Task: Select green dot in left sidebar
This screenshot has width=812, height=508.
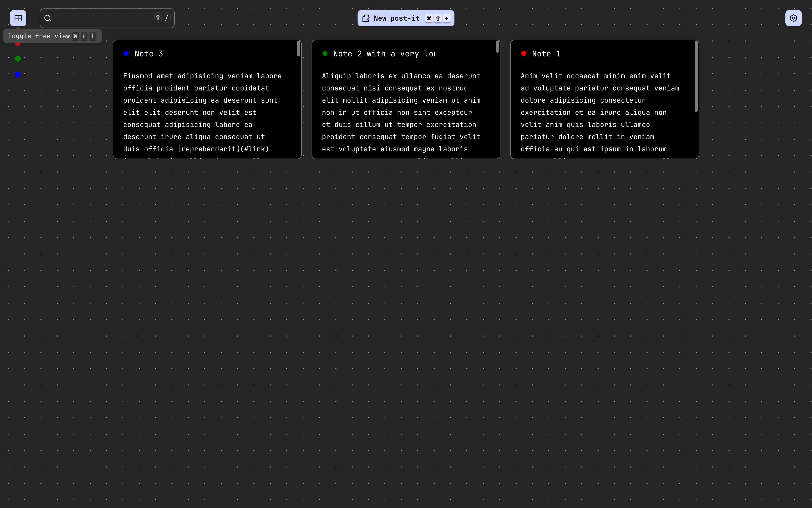Action: coord(18,59)
